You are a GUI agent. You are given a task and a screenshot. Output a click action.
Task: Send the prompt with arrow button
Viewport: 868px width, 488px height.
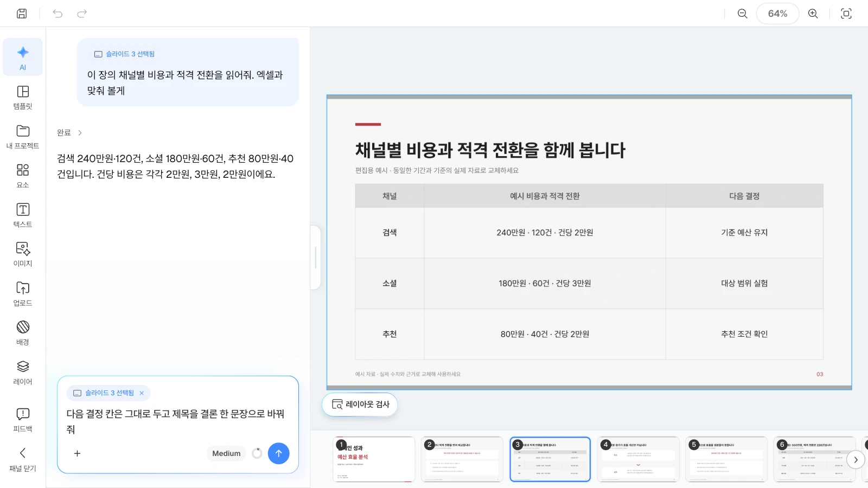(x=278, y=453)
